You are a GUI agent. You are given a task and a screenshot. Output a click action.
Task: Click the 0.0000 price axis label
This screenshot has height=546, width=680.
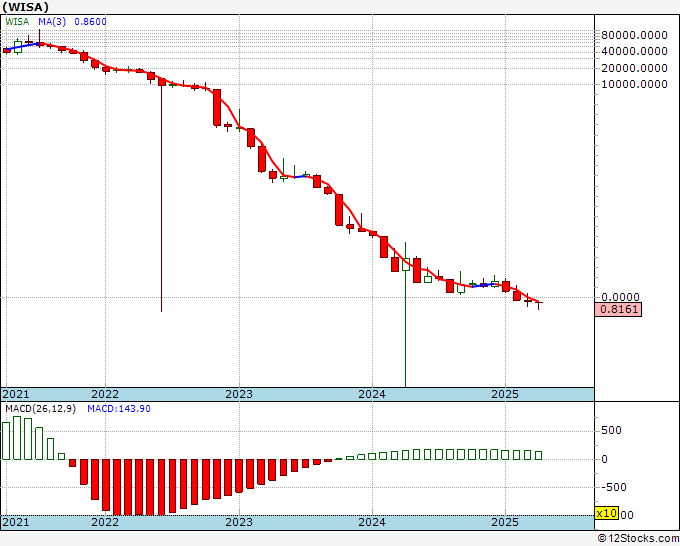[x=620, y=297]
